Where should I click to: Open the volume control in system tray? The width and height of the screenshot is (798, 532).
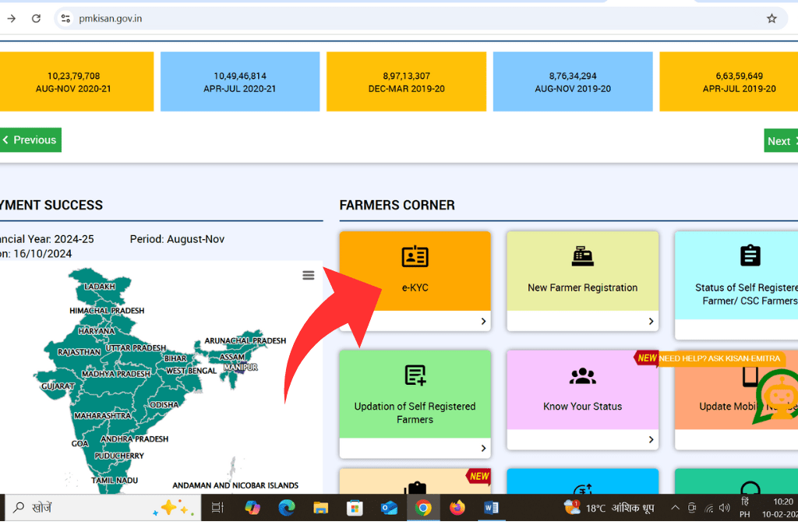coord(724,508)
